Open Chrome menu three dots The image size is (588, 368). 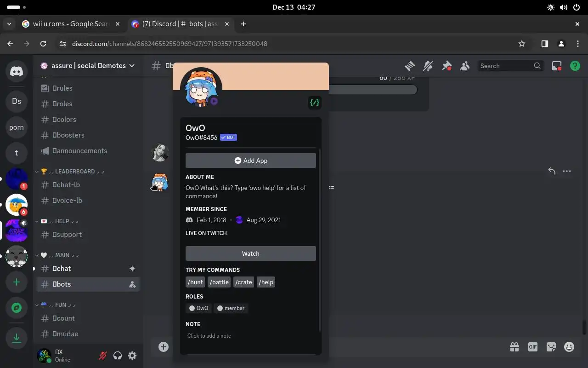coord(578,44)
